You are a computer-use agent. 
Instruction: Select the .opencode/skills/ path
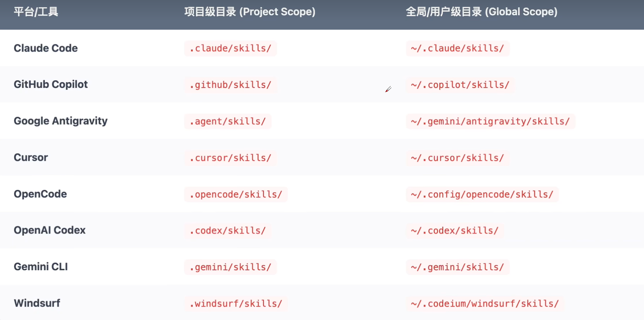[x=236, y=194]
